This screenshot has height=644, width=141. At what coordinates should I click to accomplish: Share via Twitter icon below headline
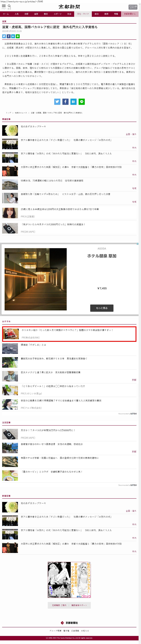pos(4,36)
